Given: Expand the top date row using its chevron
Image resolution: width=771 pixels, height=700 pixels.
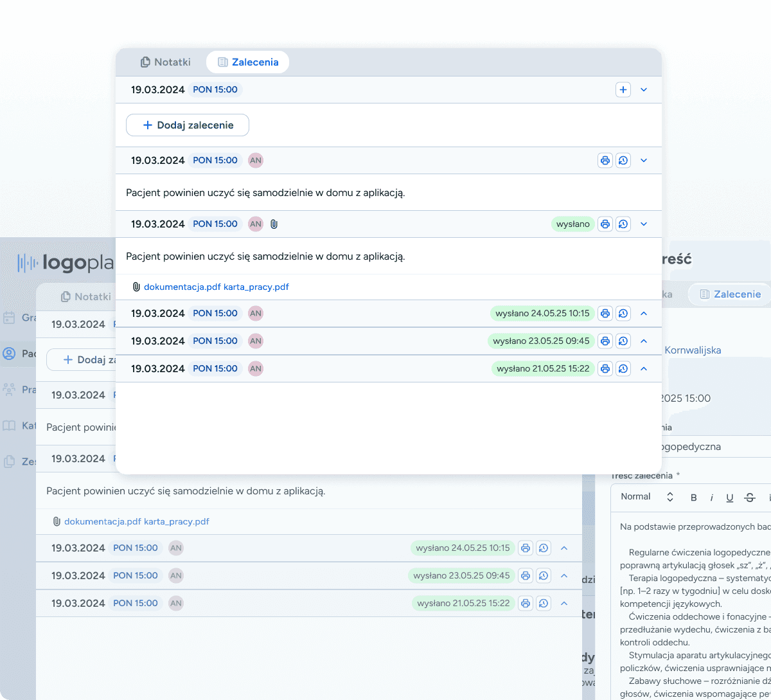Looking at the screenshot, I should click(x=644, y=90).
